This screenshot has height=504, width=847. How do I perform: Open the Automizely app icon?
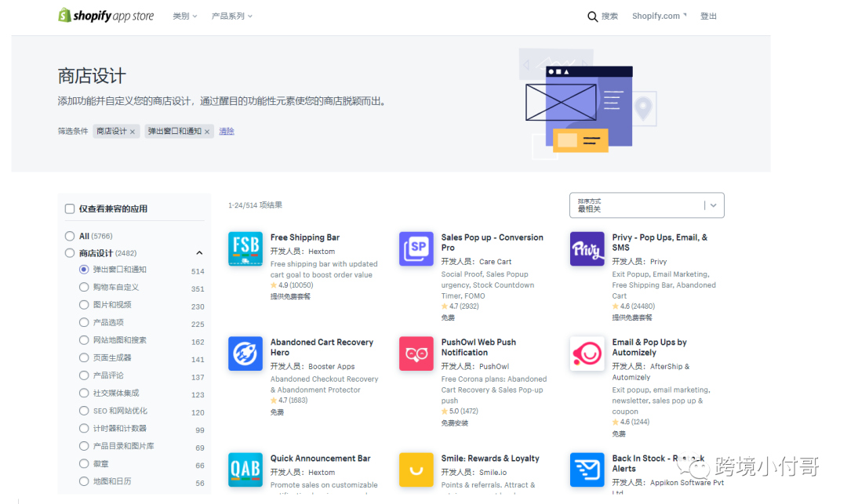pyautogui.click(x=587, y=354)
